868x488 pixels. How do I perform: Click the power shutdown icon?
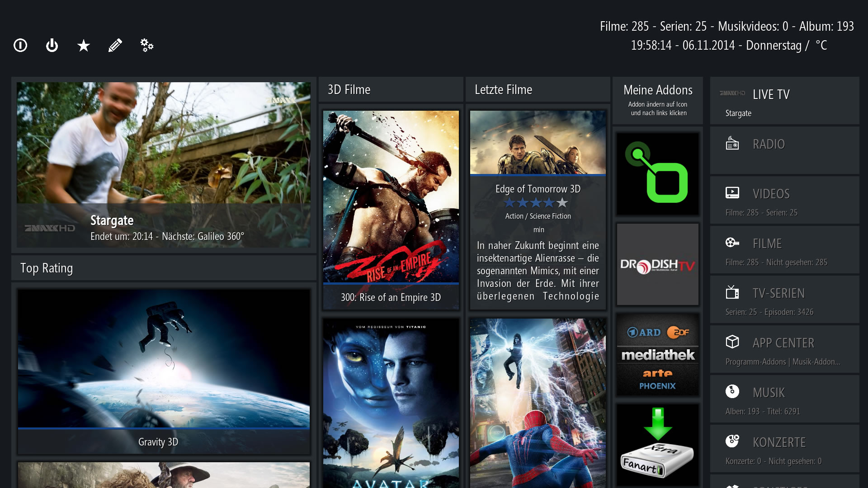point(52,45)
